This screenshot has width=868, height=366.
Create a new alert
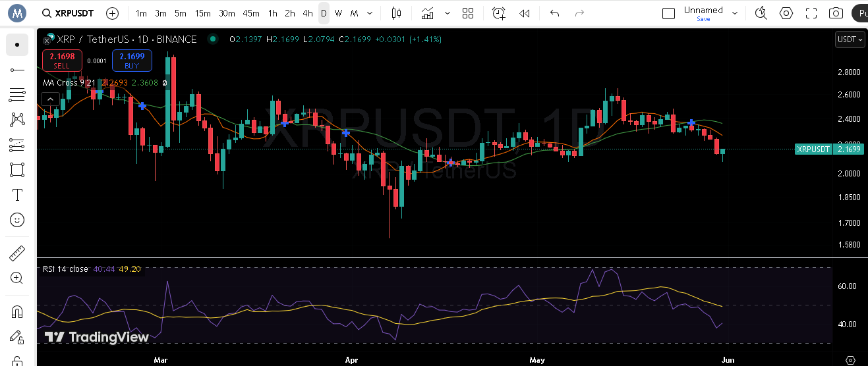tap(499, 13)
